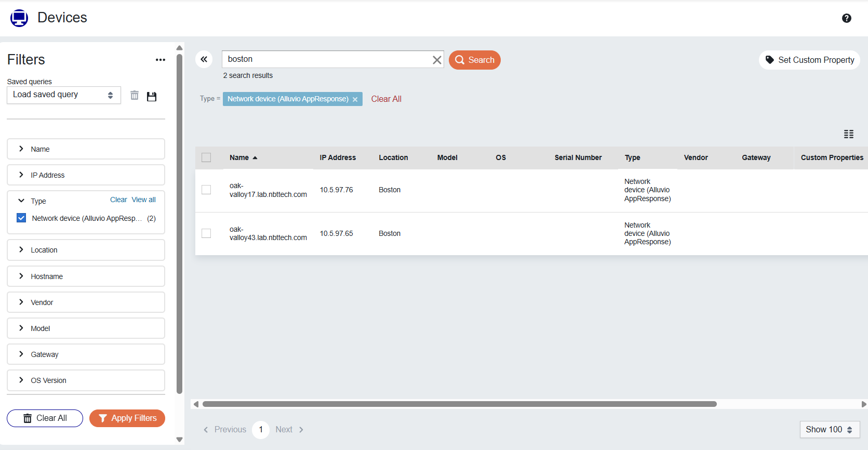
Task: Expand the Location filter section
Action: tap(86, 250)
